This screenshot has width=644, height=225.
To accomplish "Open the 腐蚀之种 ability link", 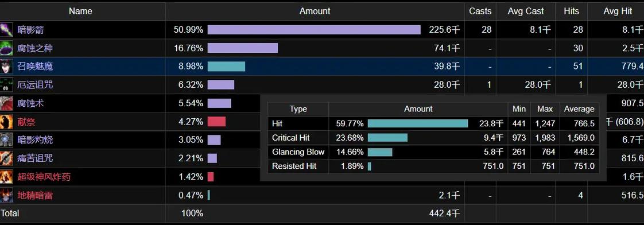I will (36, 48).
